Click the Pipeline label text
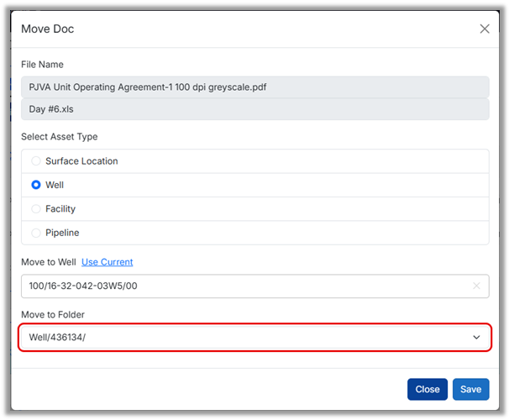This screenshot has height=420, width=509. point(62,233)
